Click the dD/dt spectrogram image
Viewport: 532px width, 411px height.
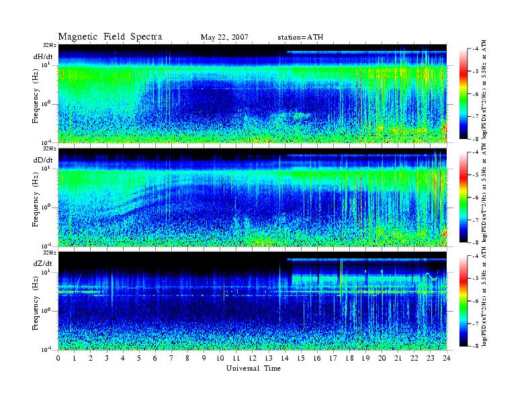pos(253,197)
